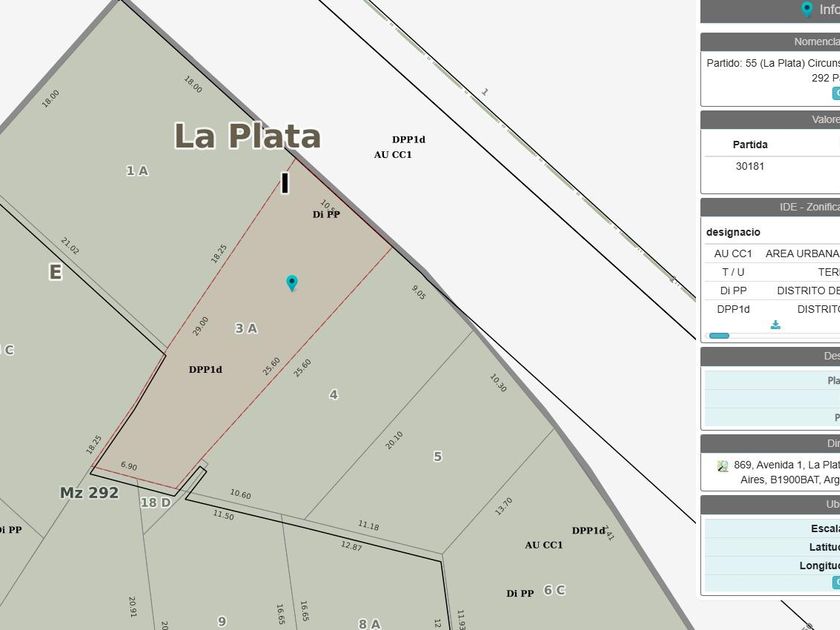Click the 6.90 measurement on parcel 3 A
The height and width of the screenshot is (630, 840).
point(129,466)
